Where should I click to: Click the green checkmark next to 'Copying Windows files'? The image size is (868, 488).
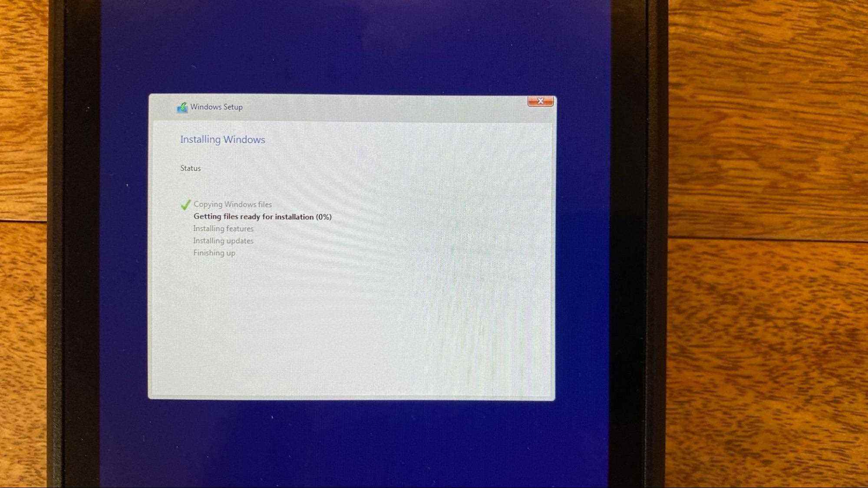[185, 204]
